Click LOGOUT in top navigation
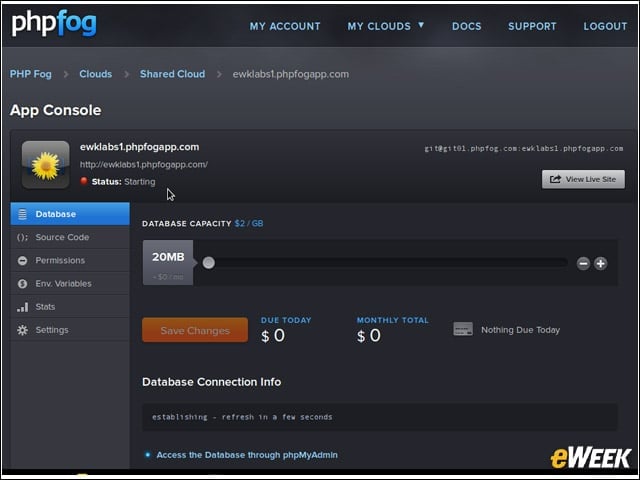640x480 pixels. [x=605, y=27]
